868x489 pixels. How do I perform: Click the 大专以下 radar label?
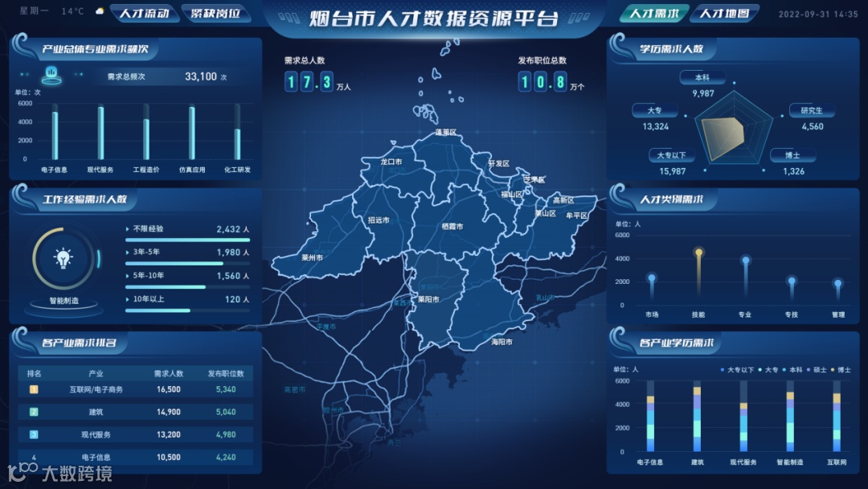point(671,155)
